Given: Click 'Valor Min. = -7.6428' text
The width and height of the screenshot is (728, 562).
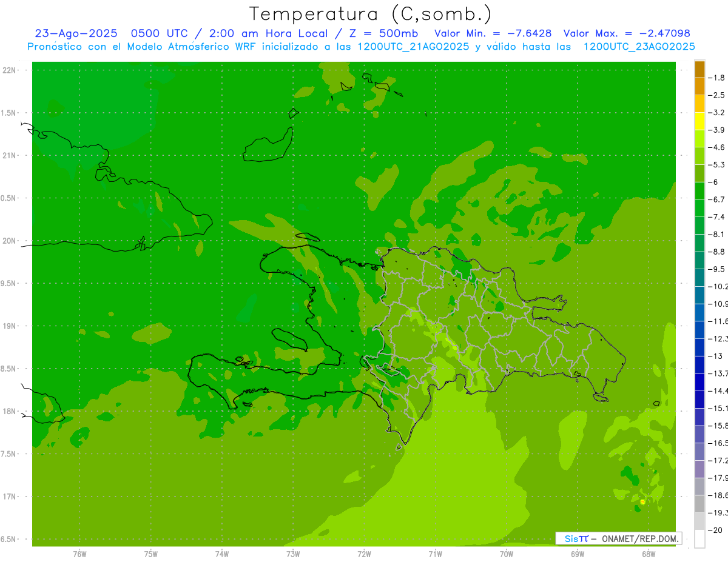Looking at the screenshot, I should tap(493, 33).
